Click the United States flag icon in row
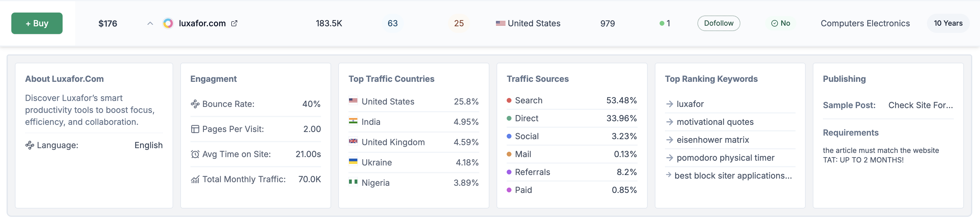980x224 pixels. pyautogui.click(x=500, y=24)
